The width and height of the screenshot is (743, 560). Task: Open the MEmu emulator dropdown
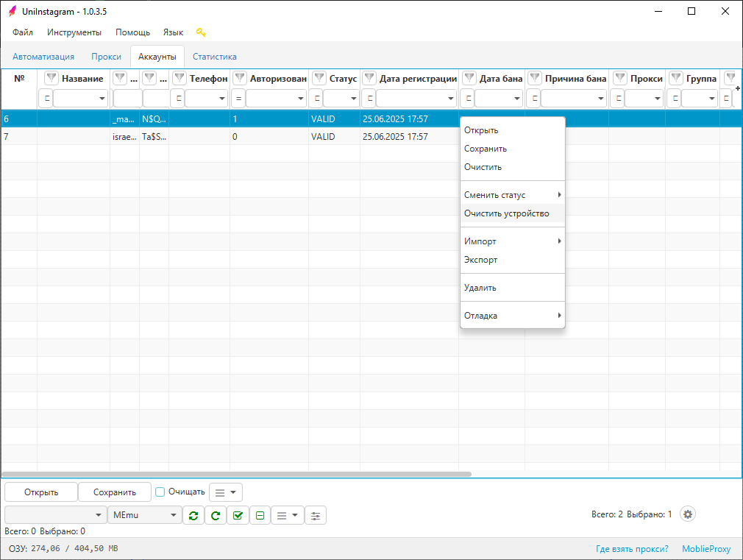[x=145, y=515]
